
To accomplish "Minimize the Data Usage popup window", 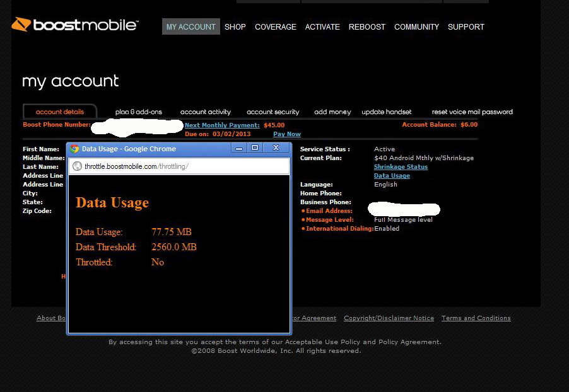I will pos(239,148).
